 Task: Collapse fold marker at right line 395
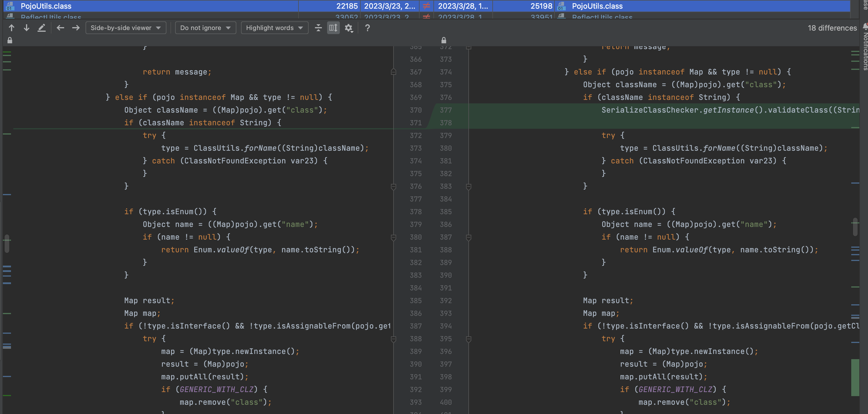click(468, 339)
